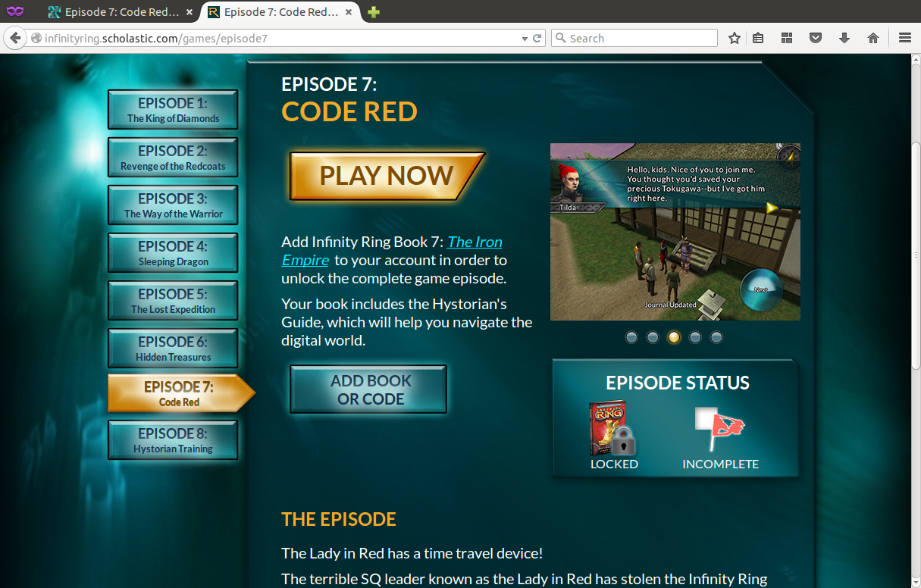Click the Next button in game screenshot
Image resolution: width=921 pixels, height=588 pixels.
760,289
